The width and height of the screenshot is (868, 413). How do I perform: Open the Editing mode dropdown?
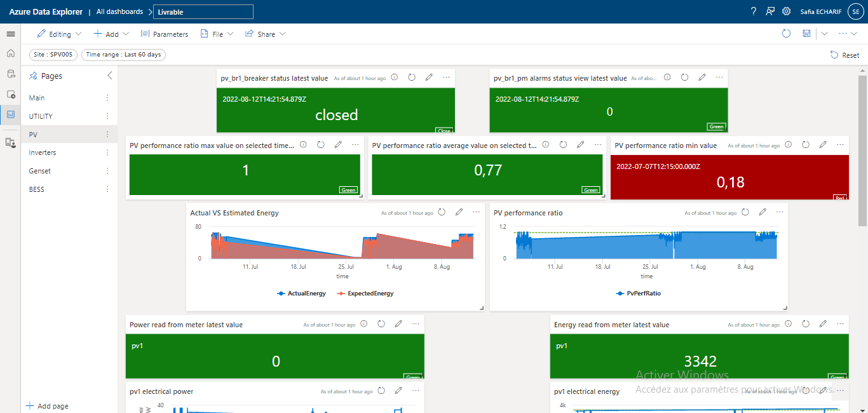click(x=59, y=34)
